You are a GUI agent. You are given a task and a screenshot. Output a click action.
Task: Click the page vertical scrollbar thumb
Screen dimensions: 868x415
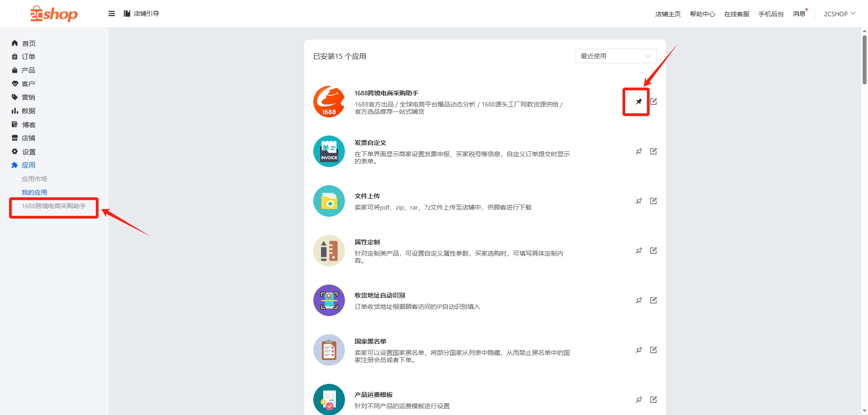(864, 60)
